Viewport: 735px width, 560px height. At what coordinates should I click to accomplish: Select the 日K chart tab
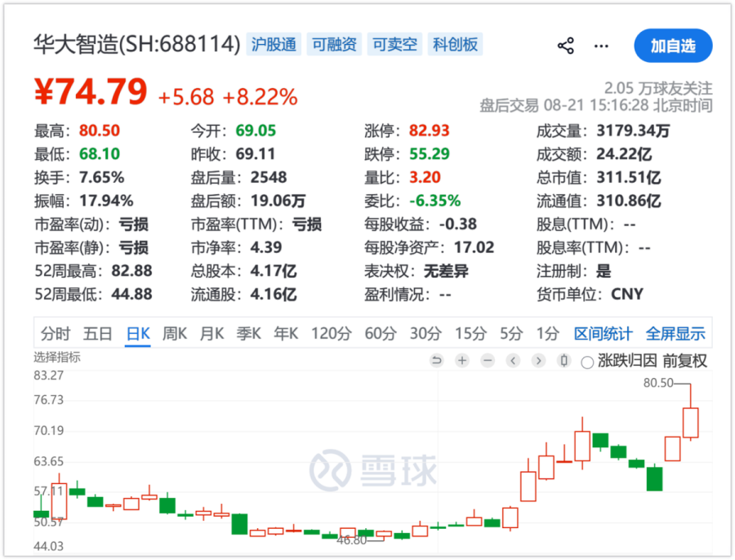click(x=138, y=334)
